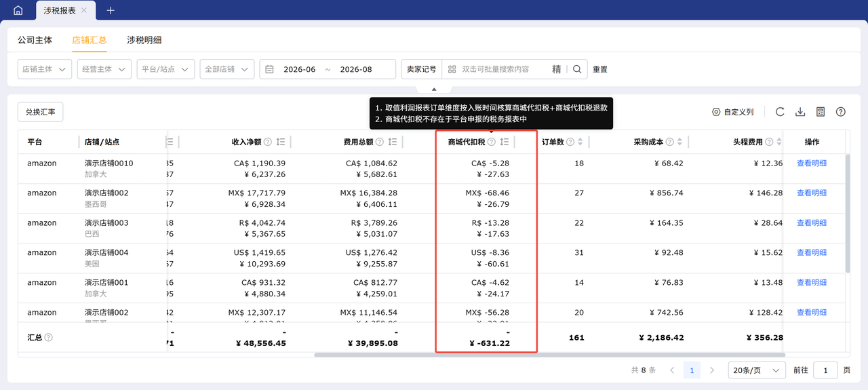This screenshot has height=390, width=868.
Task: Click the 前往 page number input
Action: [825, 370]
